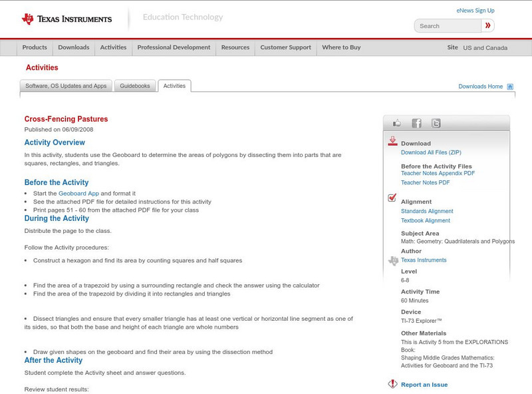This screenshot has width=532, height=394.
Task: Click the Texas Instruments logo
Action: [x=66, y=19]
